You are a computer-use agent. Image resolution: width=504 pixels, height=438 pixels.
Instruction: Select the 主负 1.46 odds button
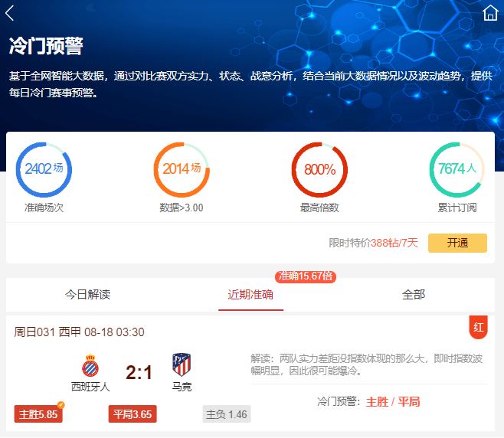[227, 414]
